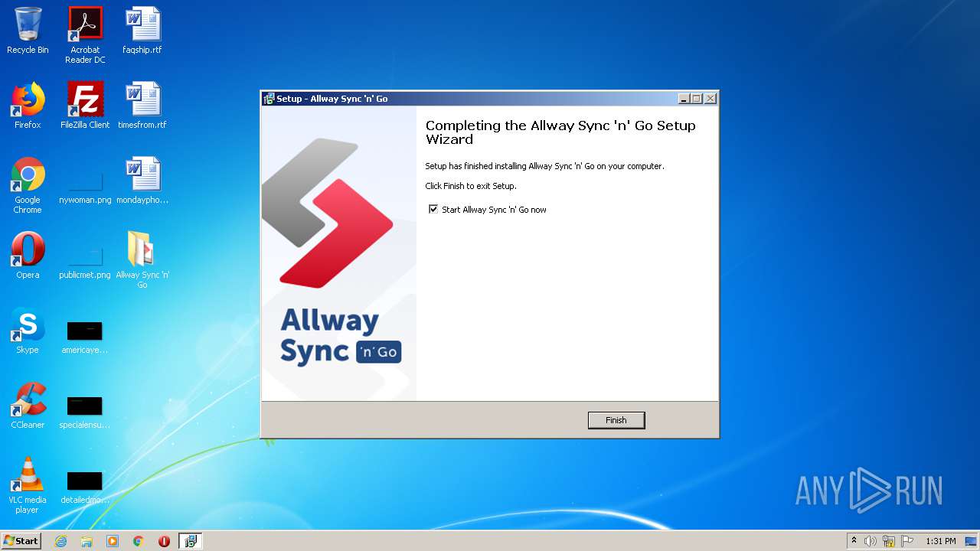Launch CCleaner from desktop shortcut

point(28,406)
